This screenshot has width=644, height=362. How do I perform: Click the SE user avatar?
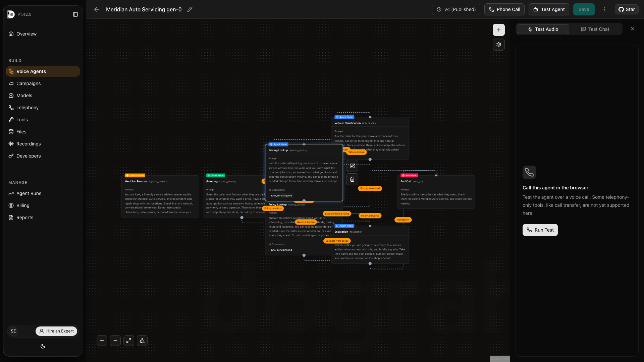[x=13, y=331]
